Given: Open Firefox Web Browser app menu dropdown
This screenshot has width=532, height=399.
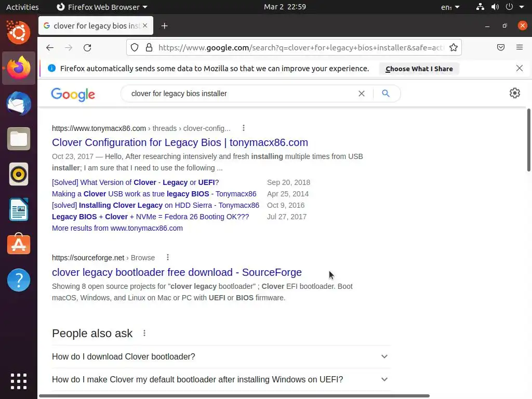Looking at the screenshot, I should tap(102, 7).
